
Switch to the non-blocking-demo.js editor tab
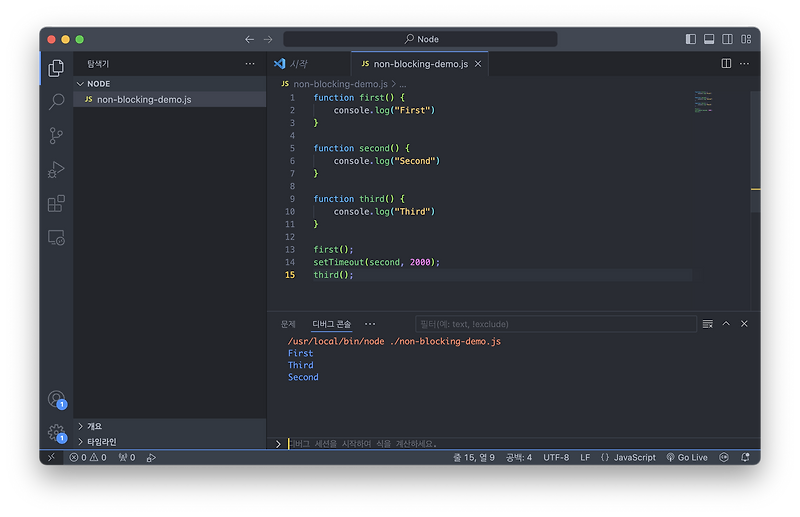click(420, 64)
